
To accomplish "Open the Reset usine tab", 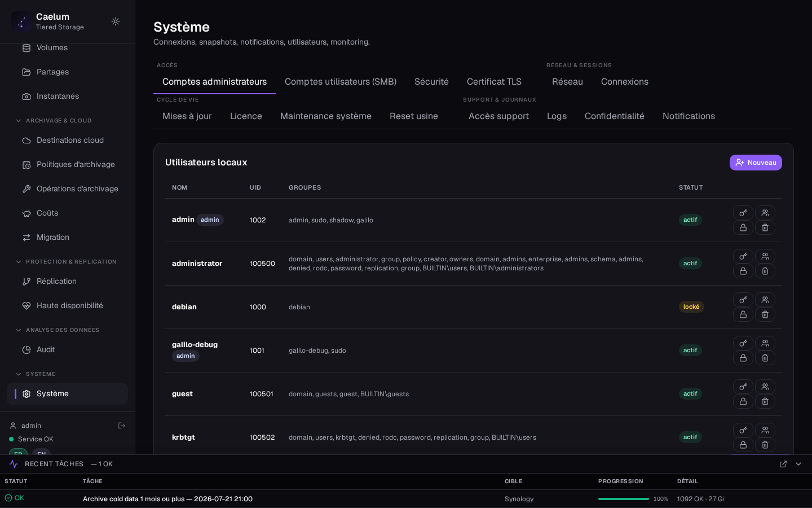I will click(x=414, y=116).
